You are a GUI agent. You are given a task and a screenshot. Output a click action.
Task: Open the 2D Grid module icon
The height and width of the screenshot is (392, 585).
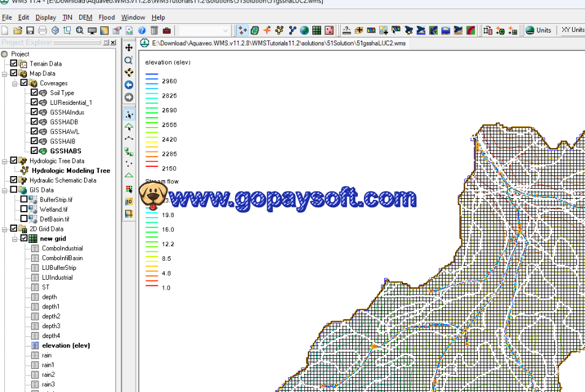[317, 30]
